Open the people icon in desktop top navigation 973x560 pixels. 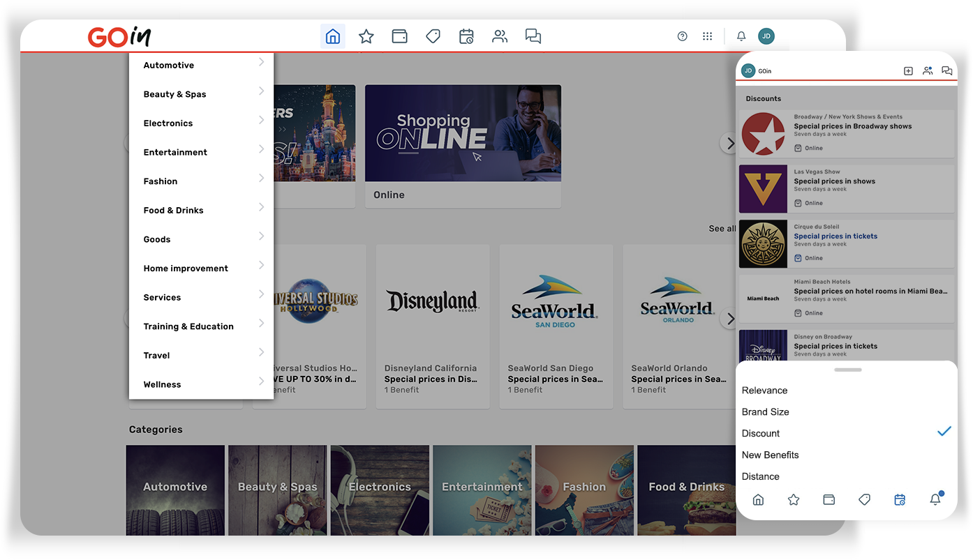(x=500, y=36)
